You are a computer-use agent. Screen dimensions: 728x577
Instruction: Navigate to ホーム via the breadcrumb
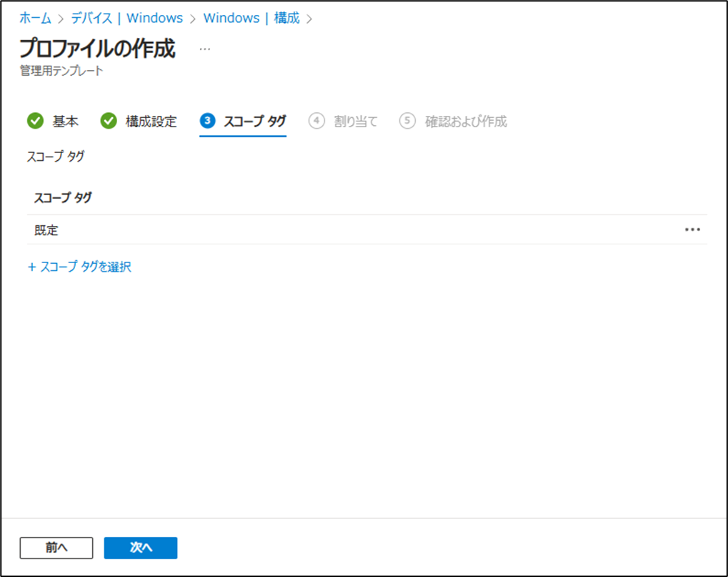pyautogui.click(x=36, y=17)
